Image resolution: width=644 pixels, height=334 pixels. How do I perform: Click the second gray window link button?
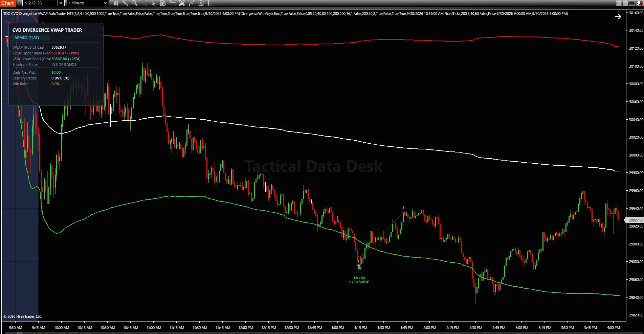click(x=625, y=3)
